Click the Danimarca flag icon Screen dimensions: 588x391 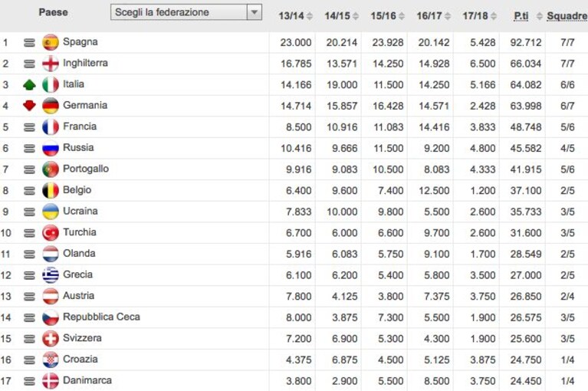tap(51, 381)
